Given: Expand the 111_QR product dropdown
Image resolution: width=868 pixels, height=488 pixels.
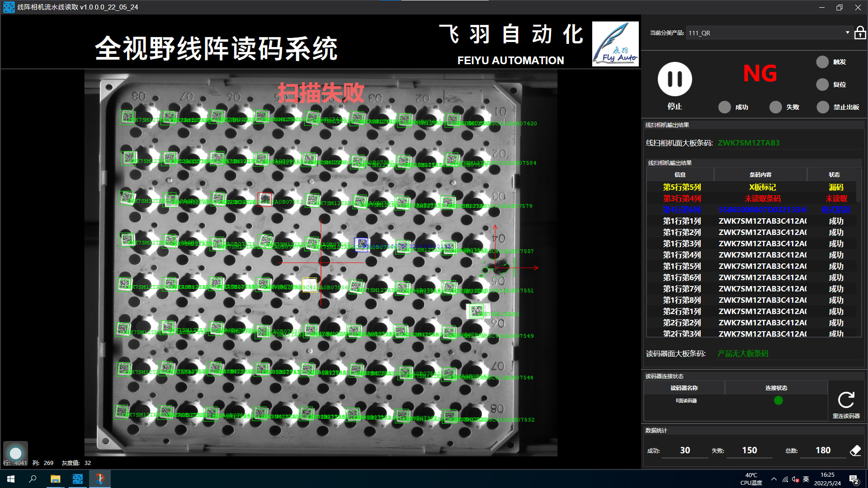Looking at the screenshot, I should point(847,33).
